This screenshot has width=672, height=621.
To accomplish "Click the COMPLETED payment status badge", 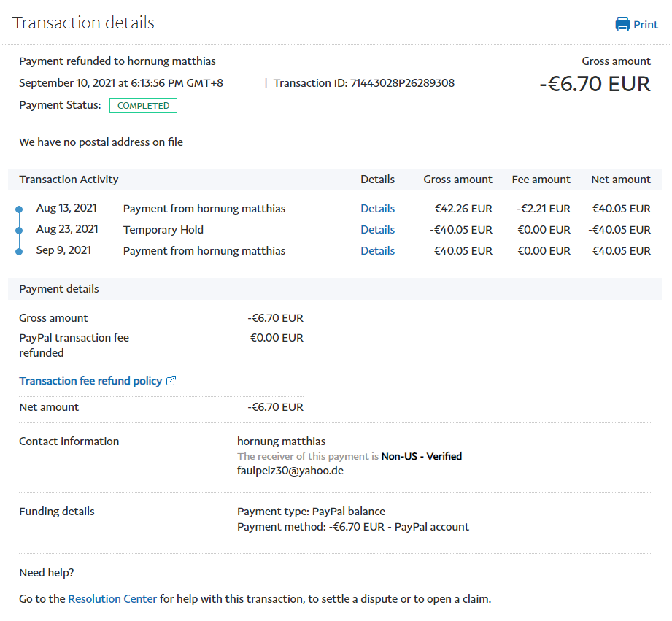I will 143,106.
